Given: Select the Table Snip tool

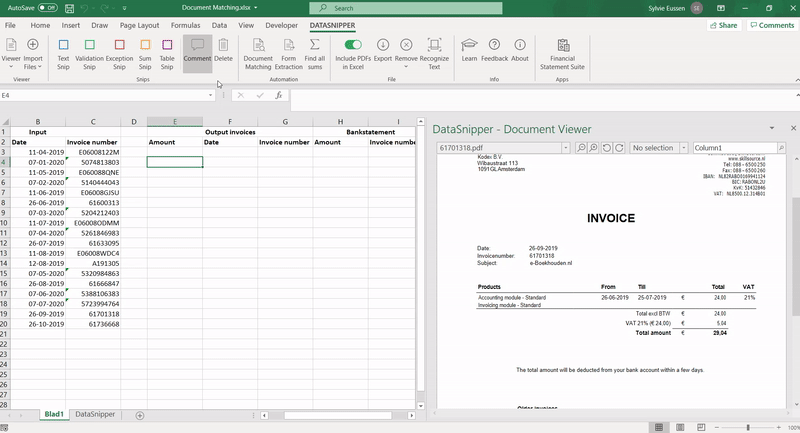Looking at the screenshot, I should (167, 54).
